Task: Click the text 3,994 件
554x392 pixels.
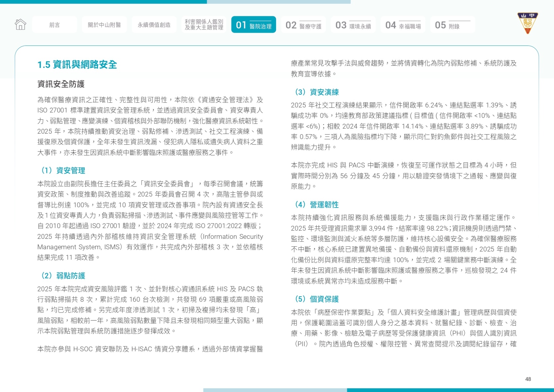Action: point(381,228)
